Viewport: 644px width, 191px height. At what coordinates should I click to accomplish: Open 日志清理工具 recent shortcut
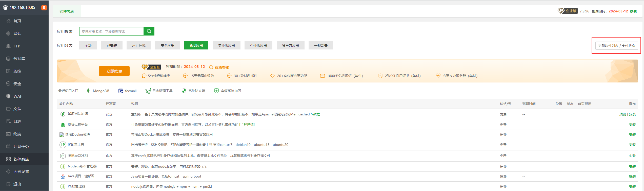[159, 91]
